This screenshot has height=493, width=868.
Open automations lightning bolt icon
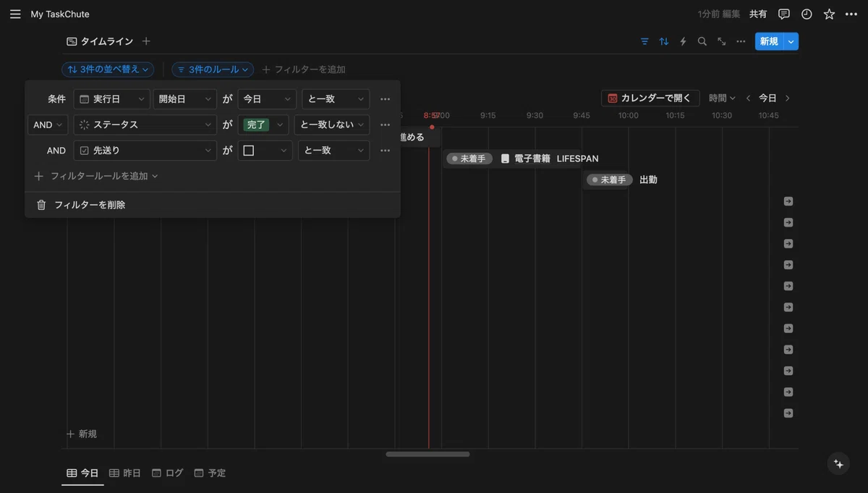click(683, 41)
